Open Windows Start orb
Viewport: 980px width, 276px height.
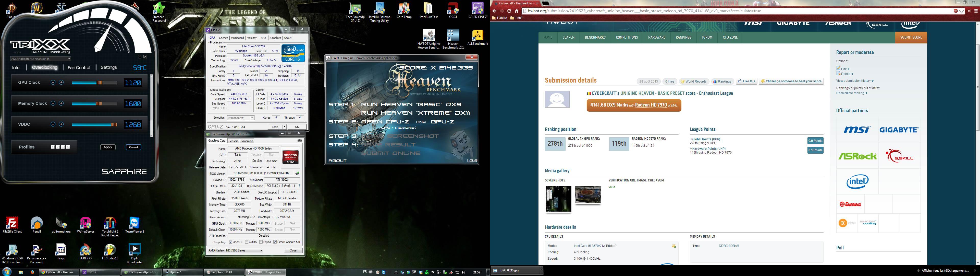point(6,272)
